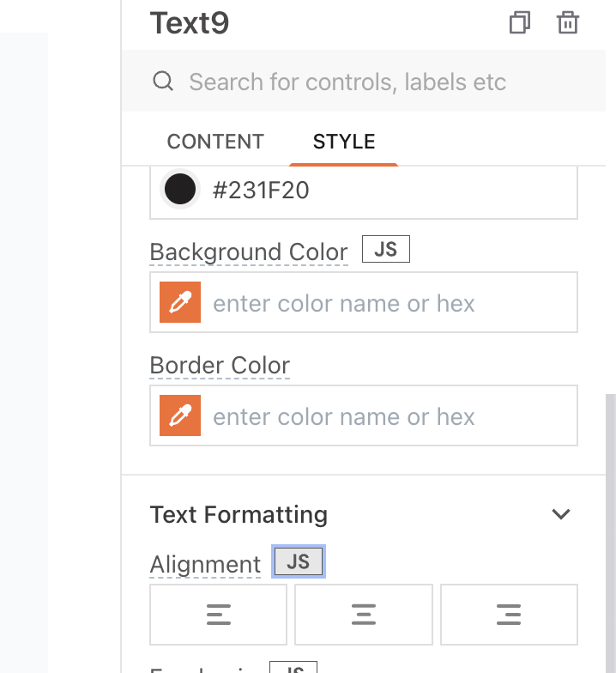616x673 pixels.
Task: Click the delete widget trash icon
Action: (568, 22)
